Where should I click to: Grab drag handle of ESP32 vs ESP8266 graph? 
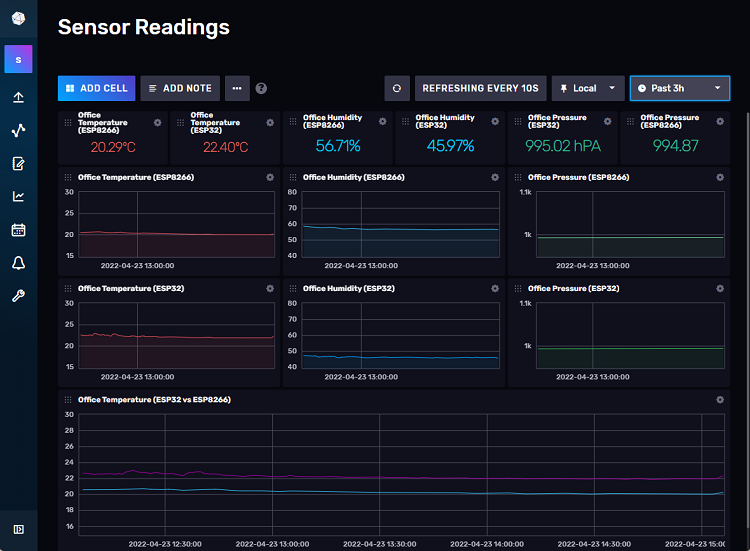point(68,400)
